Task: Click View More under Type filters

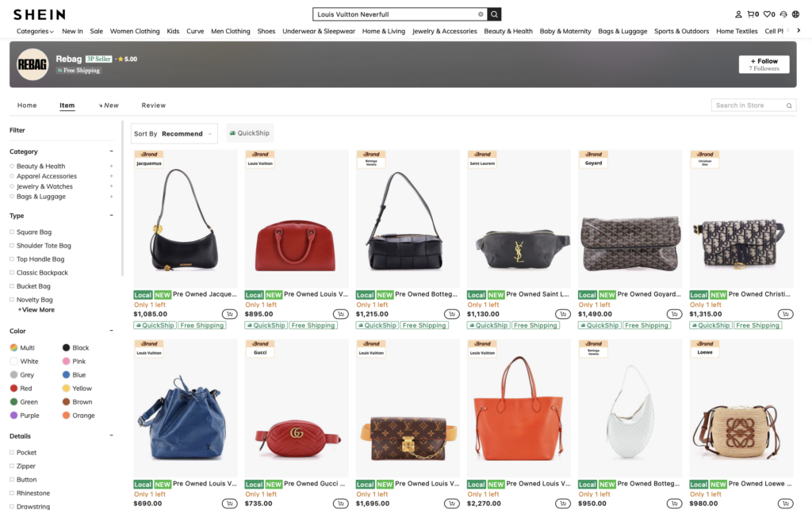Action: tap(36, 309)
